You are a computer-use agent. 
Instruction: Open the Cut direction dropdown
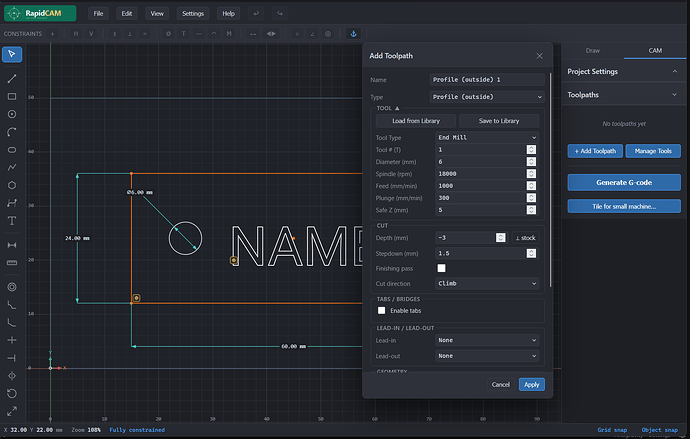coord(487,283)
